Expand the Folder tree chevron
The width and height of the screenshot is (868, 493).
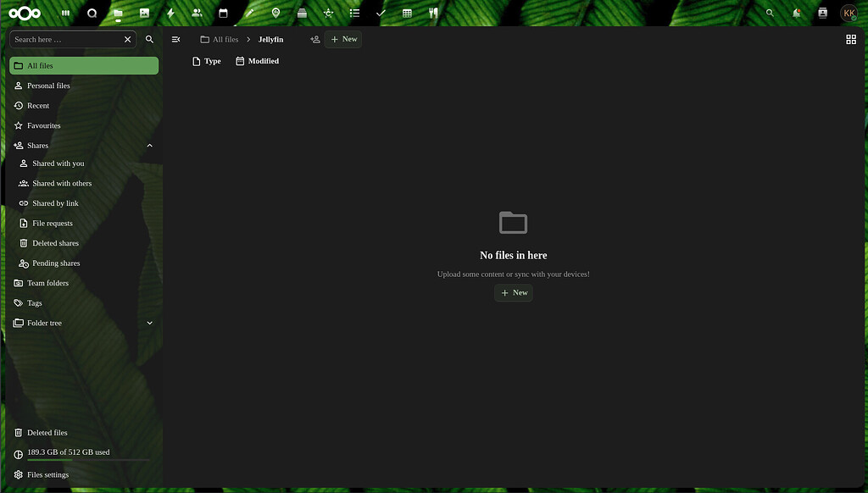(x=149, y=323)
